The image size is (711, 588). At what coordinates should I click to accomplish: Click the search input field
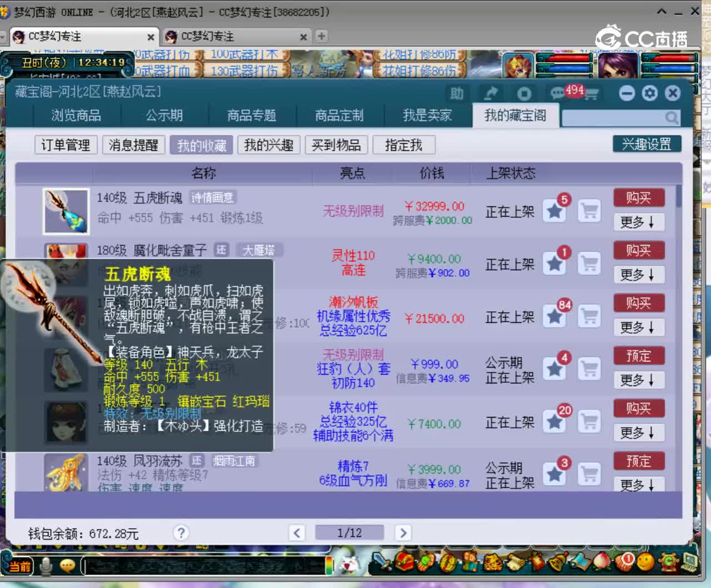613,117
